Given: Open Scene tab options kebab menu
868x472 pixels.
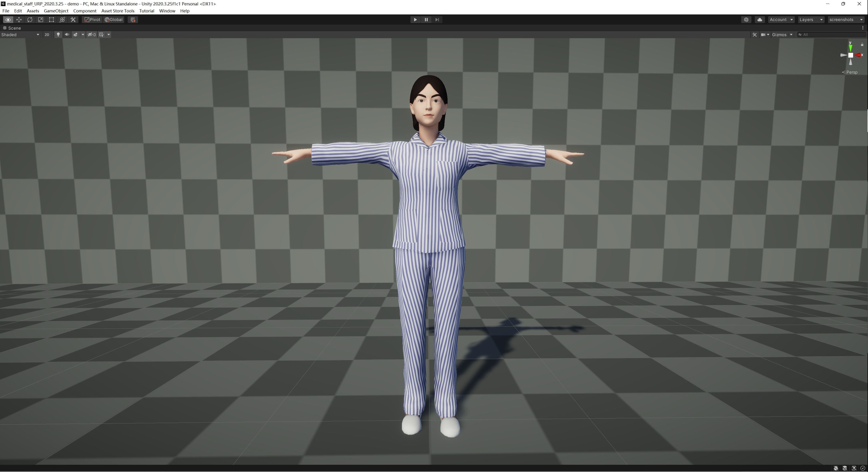Looking at the screenshot, I should (x=863, y=28).
